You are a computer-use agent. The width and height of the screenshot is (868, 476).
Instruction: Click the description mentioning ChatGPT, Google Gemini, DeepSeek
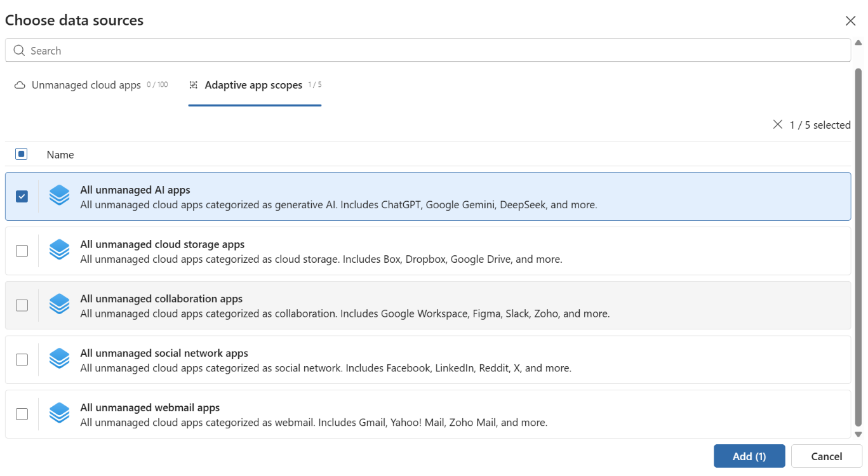click(338, 205)
